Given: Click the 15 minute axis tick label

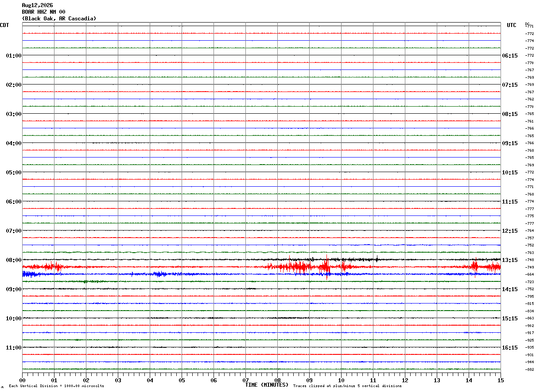Looking at the screenshot, I should click(501, 380).
